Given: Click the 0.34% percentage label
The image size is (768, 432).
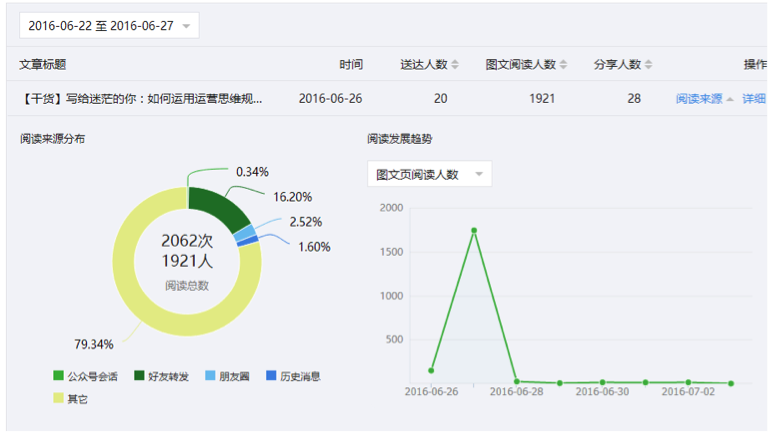Looking at the screenshot, I should coord(252,172).
